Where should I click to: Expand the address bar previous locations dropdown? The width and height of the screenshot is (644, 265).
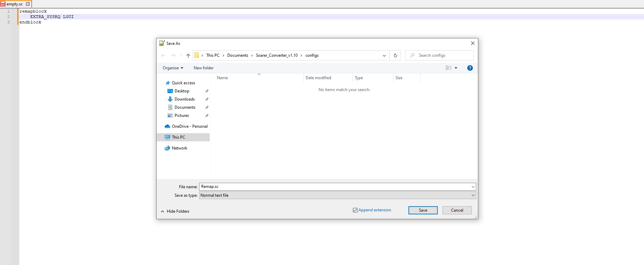(384, 55)
